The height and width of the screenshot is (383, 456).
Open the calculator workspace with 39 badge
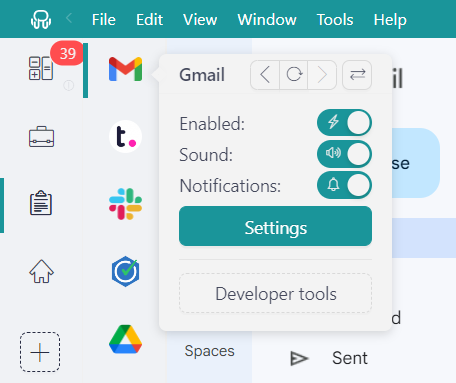pos(41,68)
